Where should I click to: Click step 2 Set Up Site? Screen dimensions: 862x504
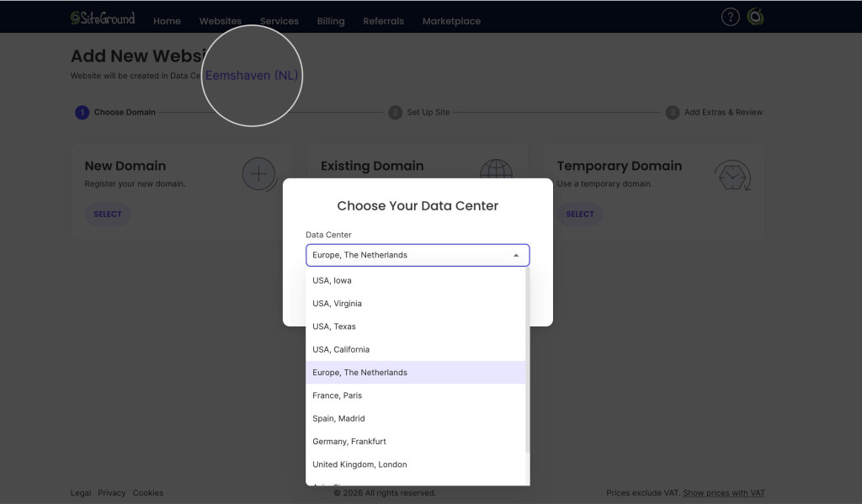pyautogui.click(x=419, y=112)
